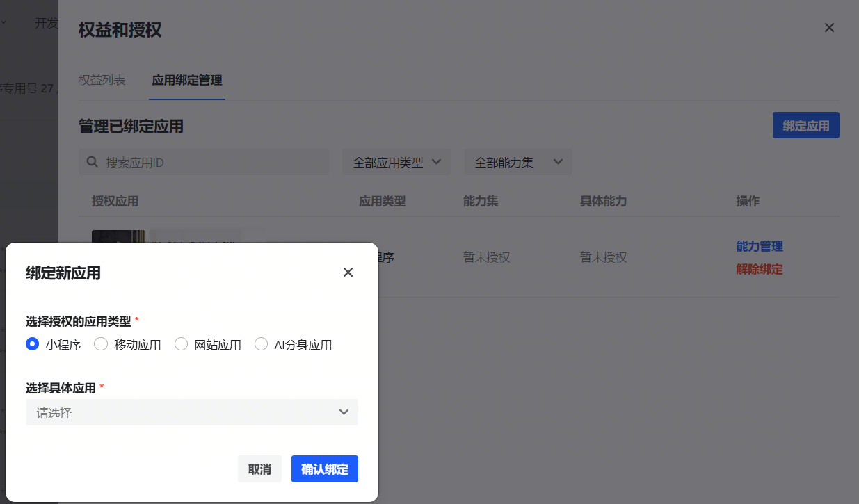Close the 权益和授权 panel
Image resolution: width=859 pixels, height=504 pixels.
point(829,28)
